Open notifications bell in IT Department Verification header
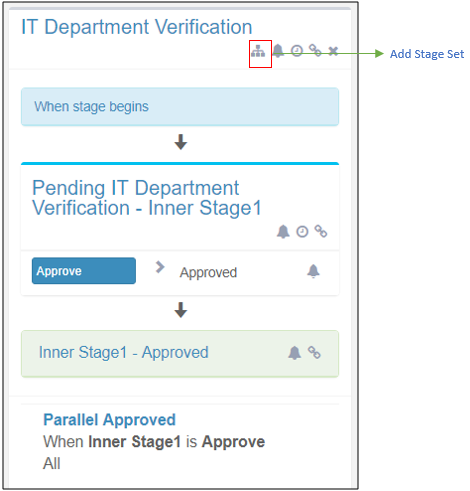This screenshot has height=491, width=470. click(278, 51)
